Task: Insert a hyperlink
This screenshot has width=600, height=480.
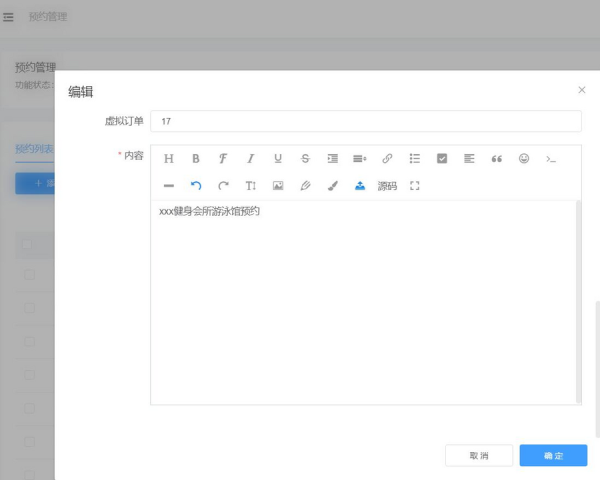Action: pos(387,158)
